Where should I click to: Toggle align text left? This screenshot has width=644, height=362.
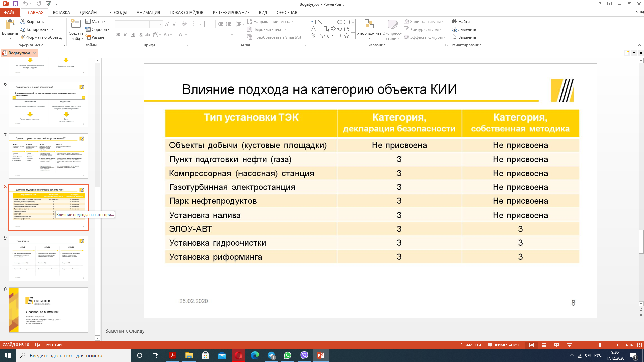[x=195, y=35]
